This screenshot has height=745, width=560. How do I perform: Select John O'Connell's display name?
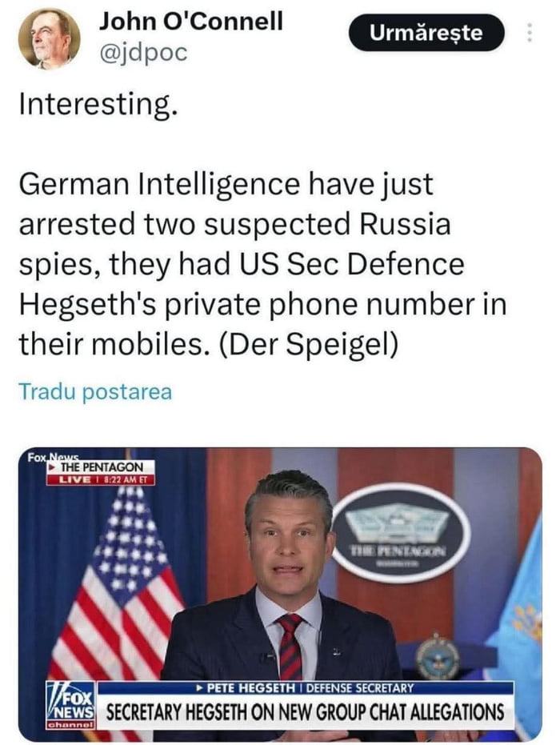191,22
